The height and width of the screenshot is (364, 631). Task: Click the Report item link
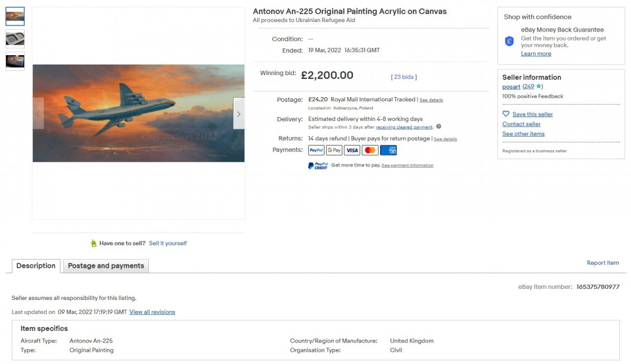[603, 263]
